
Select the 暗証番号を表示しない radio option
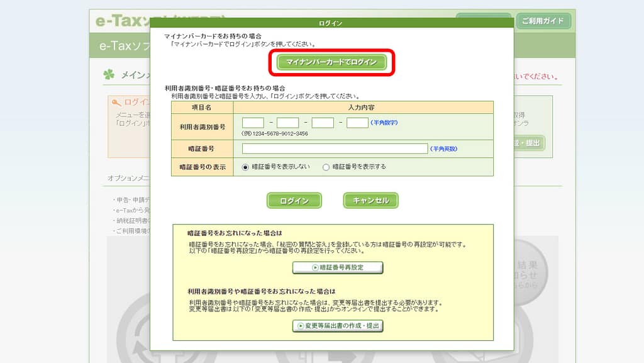click(245, 167)
